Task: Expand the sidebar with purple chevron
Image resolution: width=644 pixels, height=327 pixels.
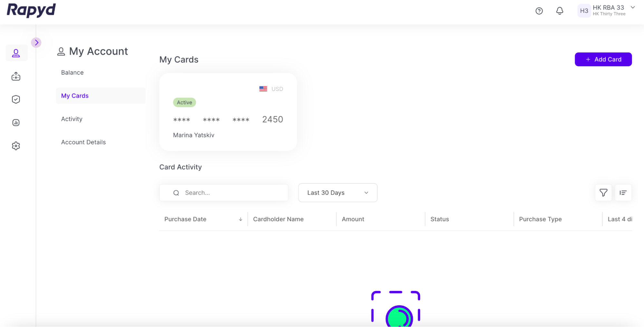Action: [x=36, y=42]
